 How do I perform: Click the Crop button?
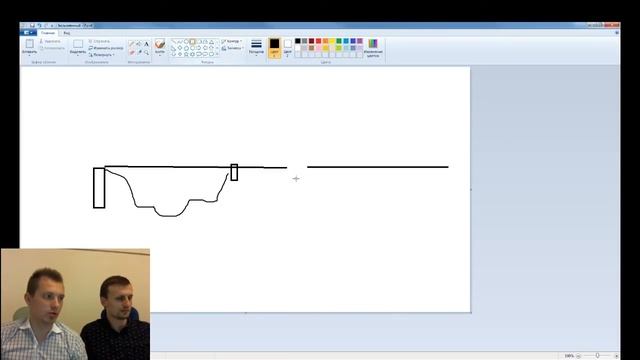[x=99, y=41]
